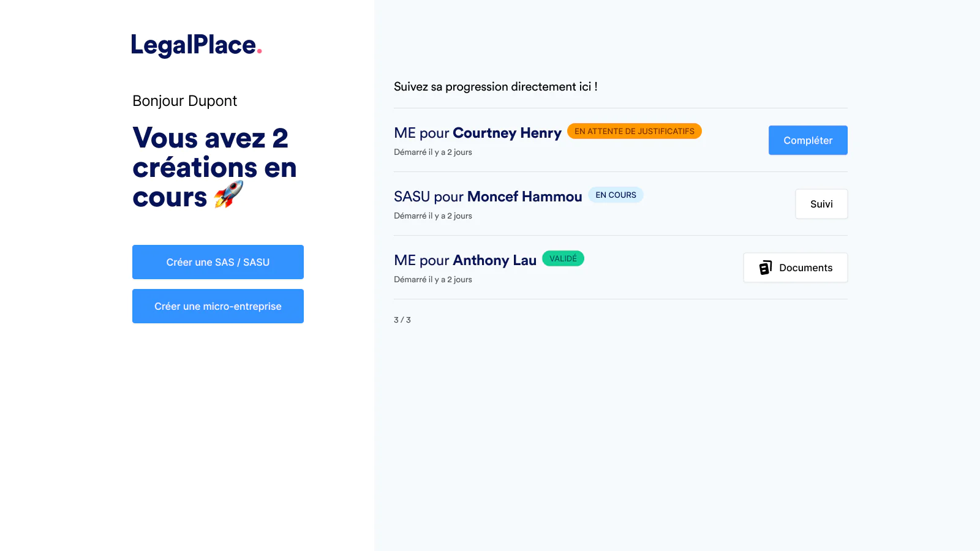Click the "Vous avez 2 créations" heading
This screenshot has width=980, height=551.
pos(214,167)
